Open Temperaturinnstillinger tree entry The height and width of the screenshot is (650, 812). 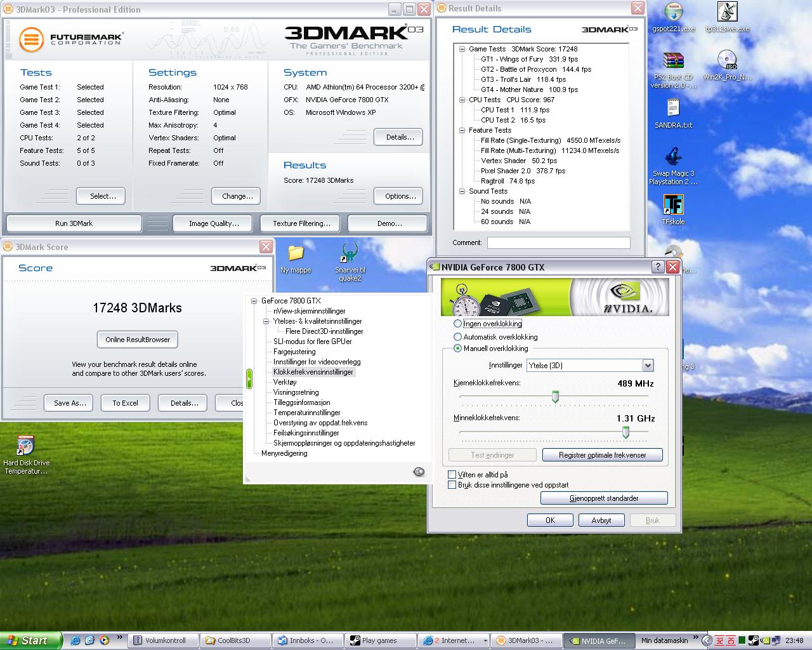point(307,413)
